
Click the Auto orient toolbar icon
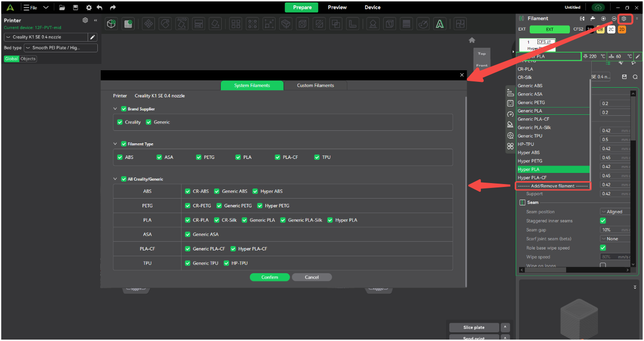point(182,23)
